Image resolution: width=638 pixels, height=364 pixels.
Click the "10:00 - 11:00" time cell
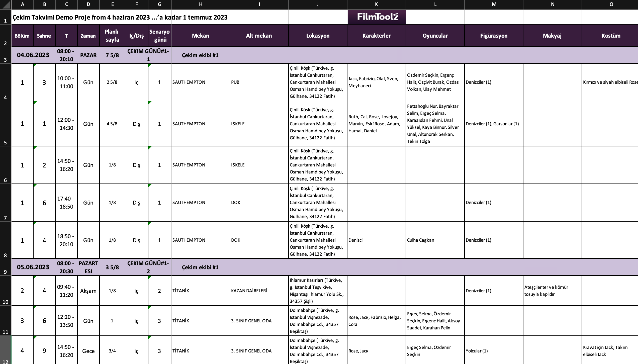[x=66, y=82]
